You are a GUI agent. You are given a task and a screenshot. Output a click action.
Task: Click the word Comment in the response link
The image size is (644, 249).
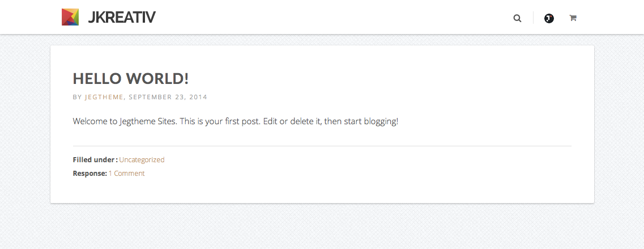pyautogui.click(x=129, y=174)
